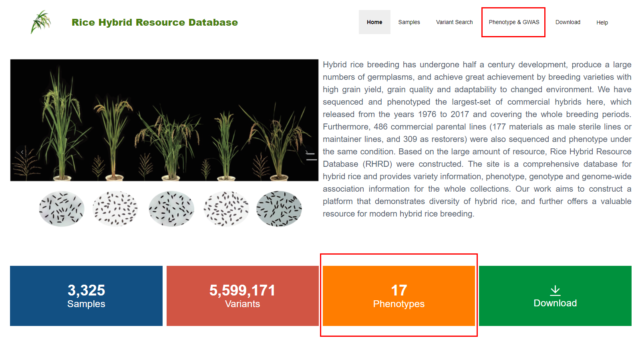This screenshot has height=340, width=644.
Task: Show previous slide with left carousel arrow
Action: pos(22,152)
